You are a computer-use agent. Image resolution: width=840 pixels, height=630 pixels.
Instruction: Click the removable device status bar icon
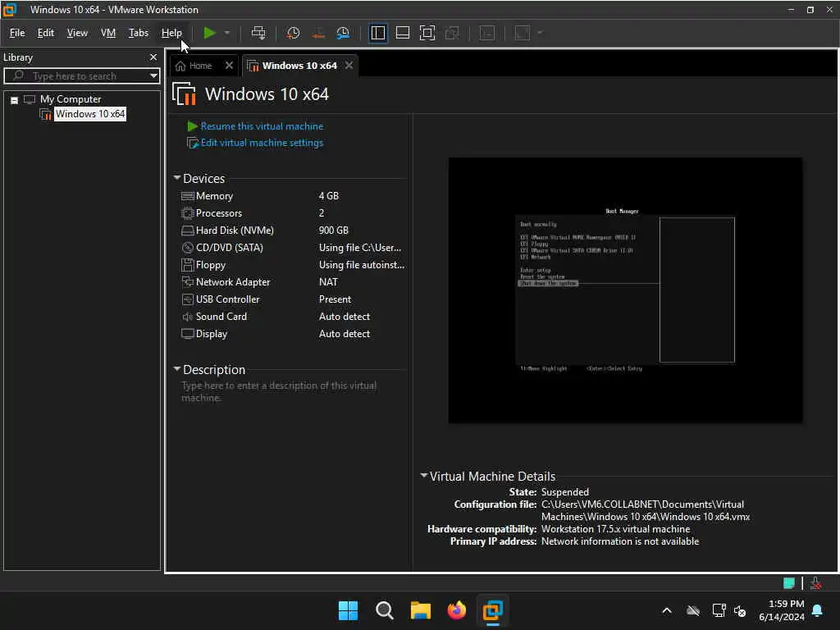click(816, 583)
